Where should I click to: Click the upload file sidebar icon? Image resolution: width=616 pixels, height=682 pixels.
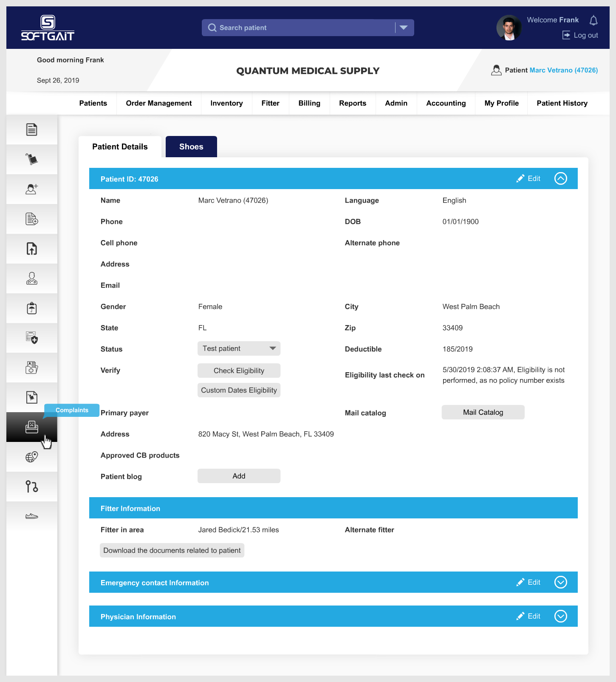[32, 249]
